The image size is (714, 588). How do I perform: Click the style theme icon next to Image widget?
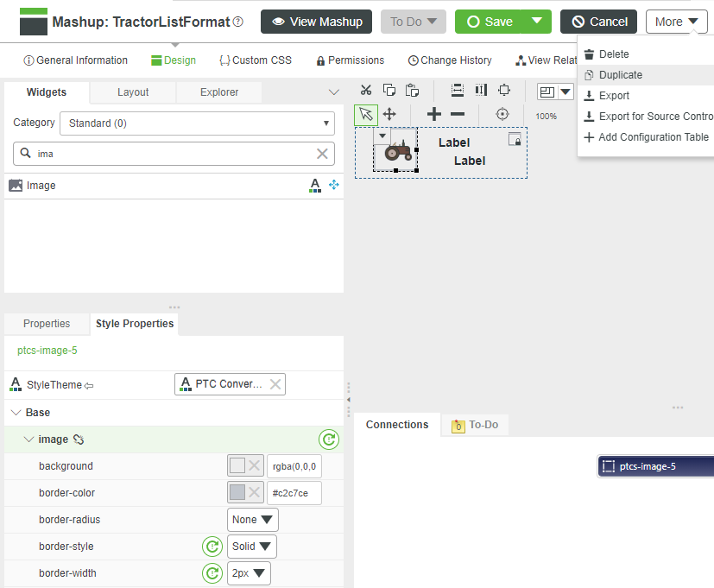314,185
